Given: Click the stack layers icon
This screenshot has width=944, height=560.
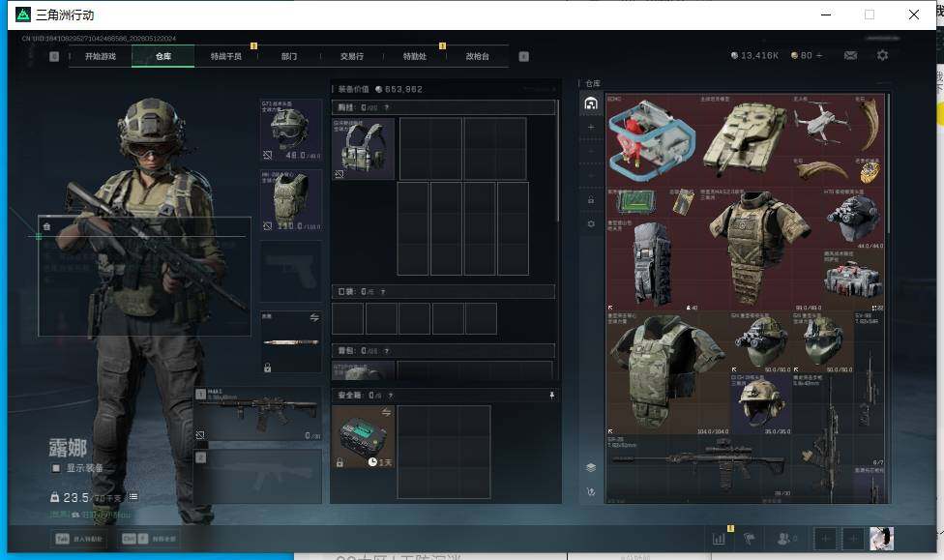Looking at the screenshot, I should pos(591,468).
